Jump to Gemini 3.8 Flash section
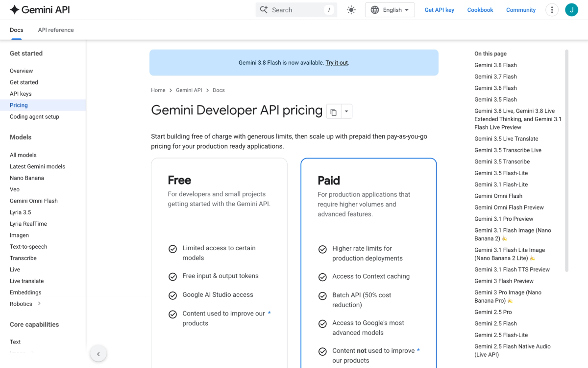Image resolution: width=588 pixels, height=368 pixels. click(x=495, y=65)
